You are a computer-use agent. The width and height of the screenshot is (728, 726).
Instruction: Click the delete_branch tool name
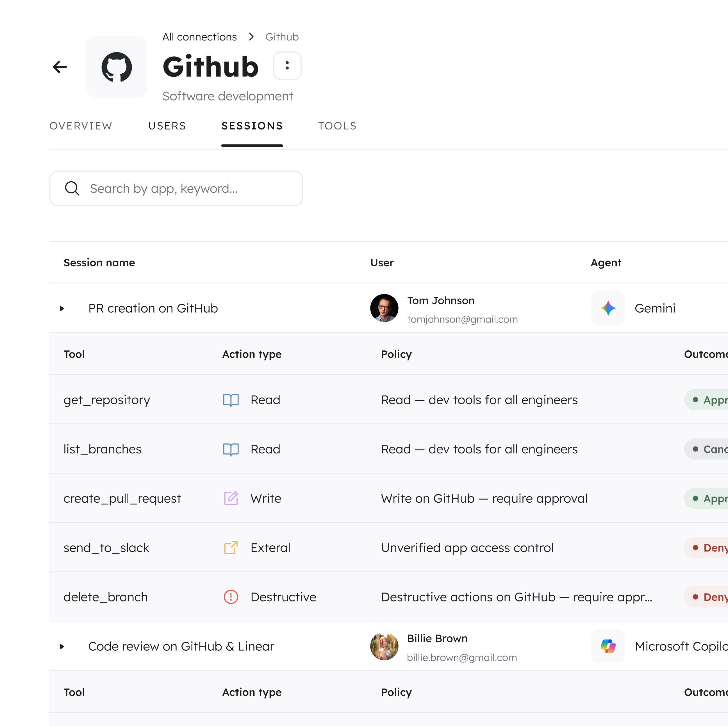[x=106, y=597]
